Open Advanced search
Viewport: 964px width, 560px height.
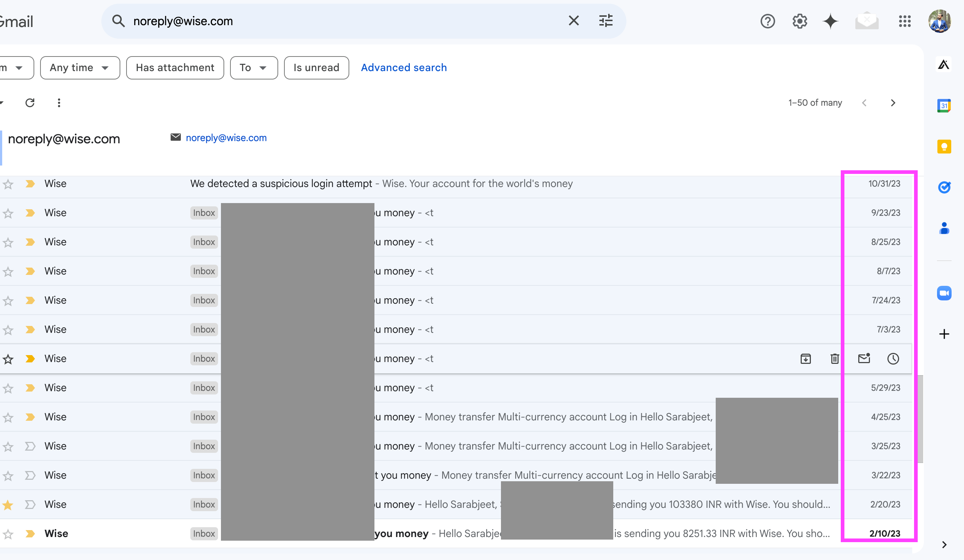point(404,67)
